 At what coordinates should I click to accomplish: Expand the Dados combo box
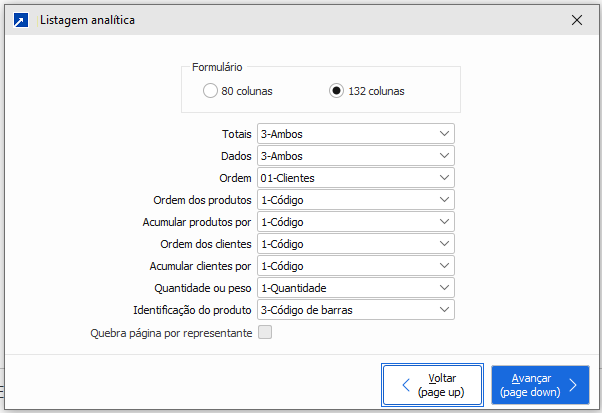click(x=355, y=156)
